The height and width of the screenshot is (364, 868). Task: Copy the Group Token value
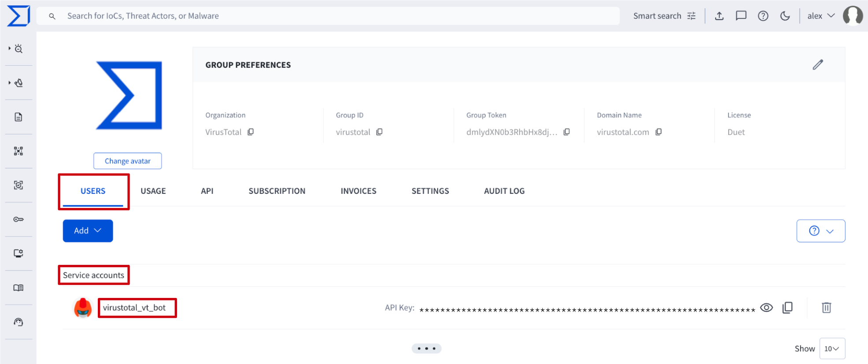567,132
